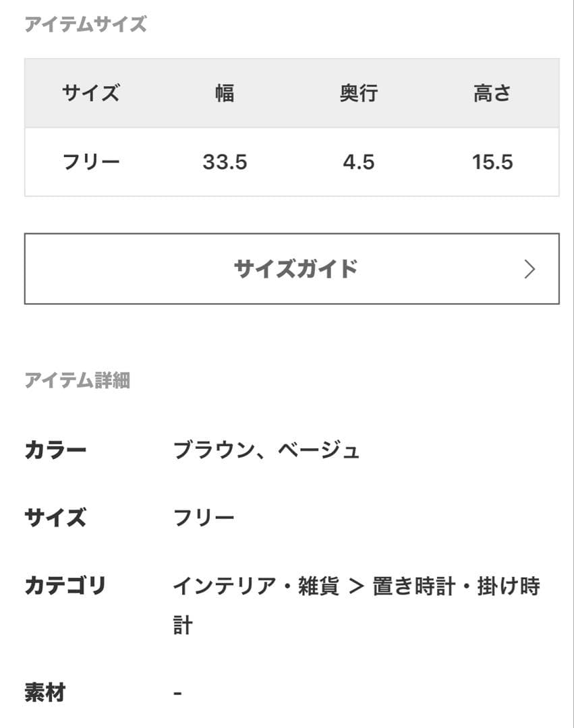This screenshot has height=728, width=574.
Task: Click the サイズ column header in table
Action: click(x=91, y=94)
